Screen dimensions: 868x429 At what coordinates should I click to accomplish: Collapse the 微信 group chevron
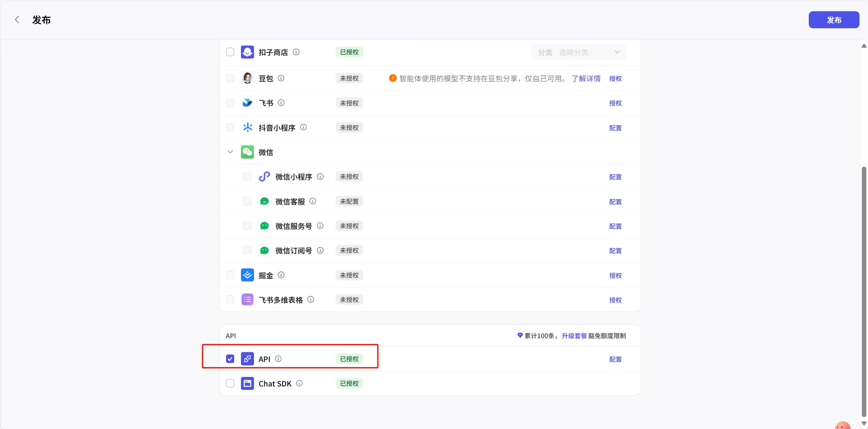click(x=230, y=152)
